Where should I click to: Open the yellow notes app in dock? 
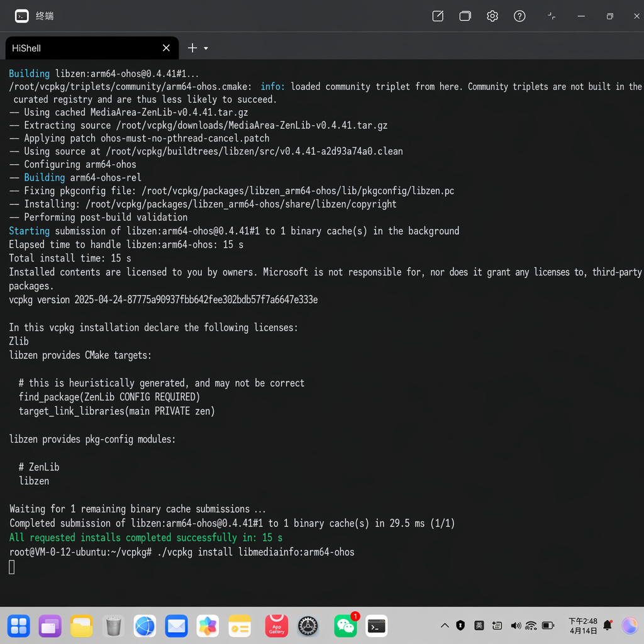click(x=240, y=626)
